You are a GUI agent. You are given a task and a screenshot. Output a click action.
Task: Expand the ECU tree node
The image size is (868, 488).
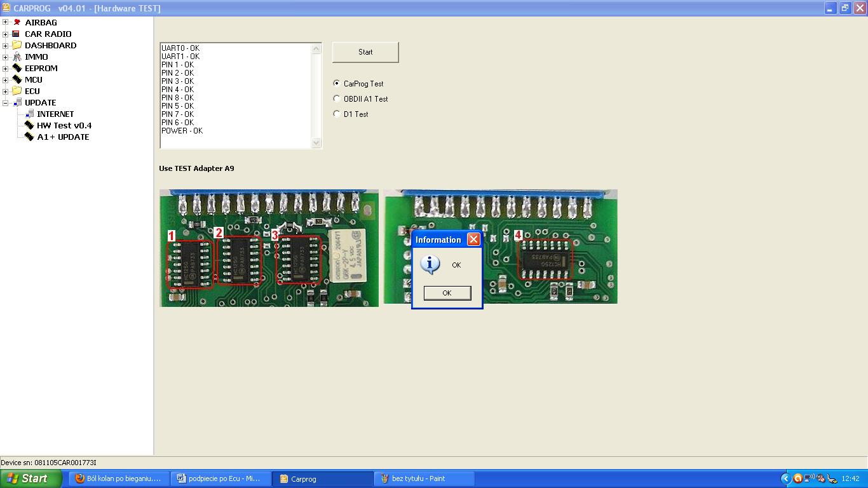point(6,91)
